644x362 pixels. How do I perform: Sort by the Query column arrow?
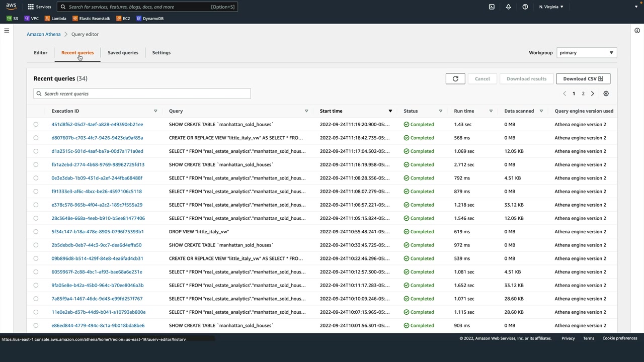coord(306,111)
